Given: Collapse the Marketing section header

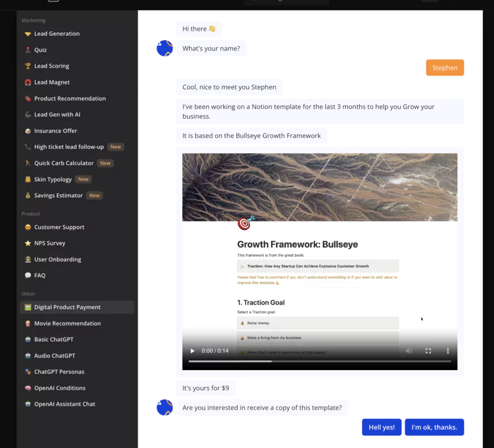Looking at the screenshot, I should pyautogui.click(x=33, y=20).
